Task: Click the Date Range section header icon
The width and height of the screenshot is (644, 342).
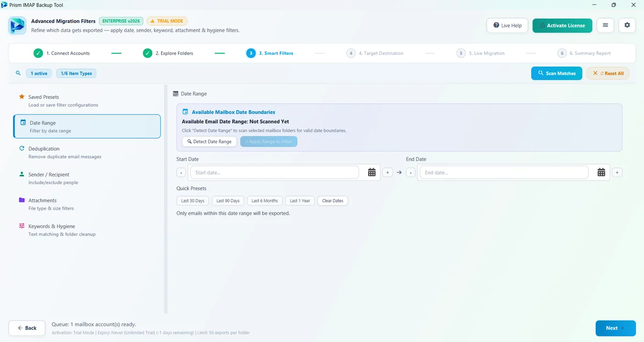Action: click(x=175, y=93)
